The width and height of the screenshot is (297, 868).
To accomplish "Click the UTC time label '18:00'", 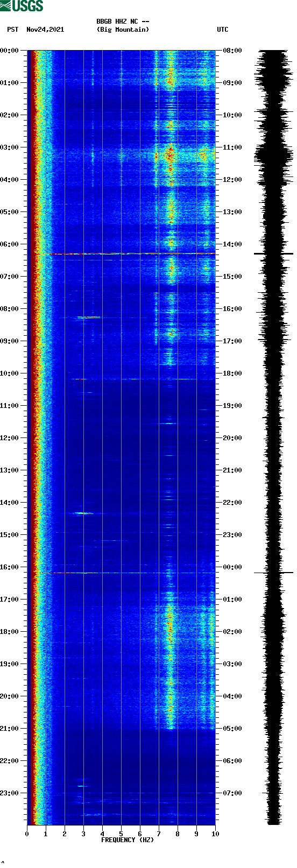I will (x=232, y=373).
